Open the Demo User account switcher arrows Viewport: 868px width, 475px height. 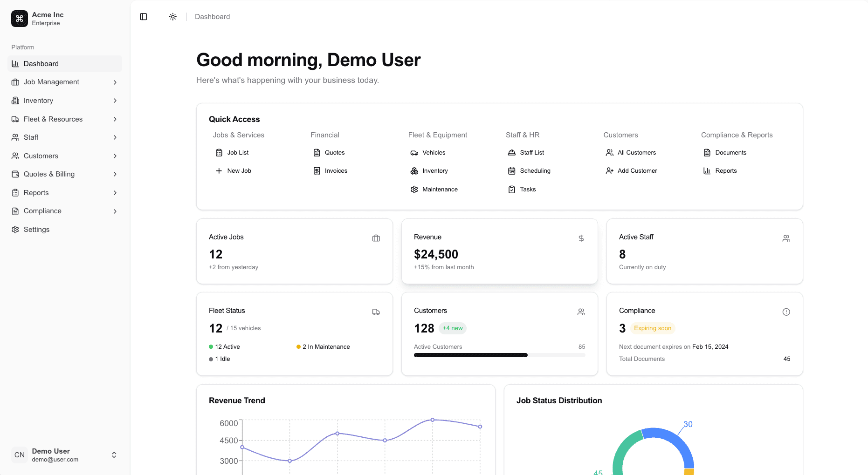pos(114,455)
